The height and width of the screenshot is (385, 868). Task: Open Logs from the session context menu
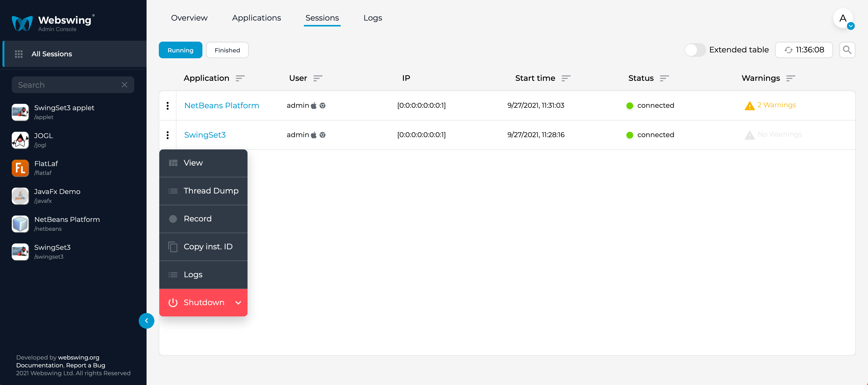203,275
